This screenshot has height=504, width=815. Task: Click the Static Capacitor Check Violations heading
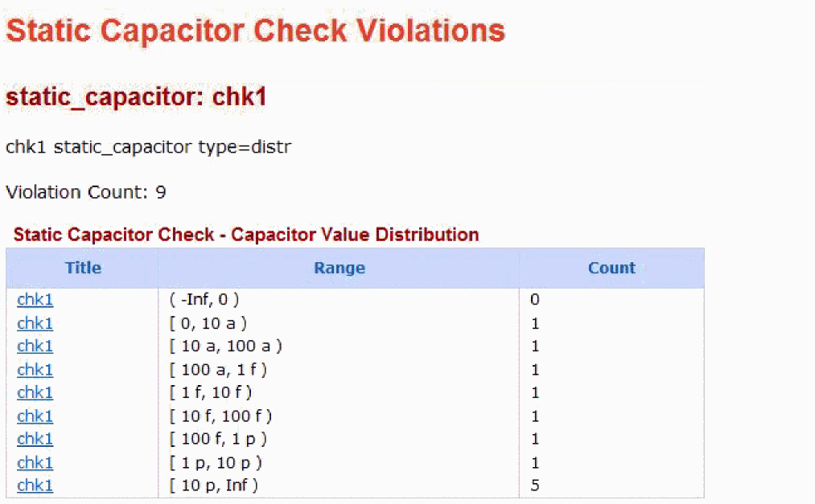click(x=255, y=31)
